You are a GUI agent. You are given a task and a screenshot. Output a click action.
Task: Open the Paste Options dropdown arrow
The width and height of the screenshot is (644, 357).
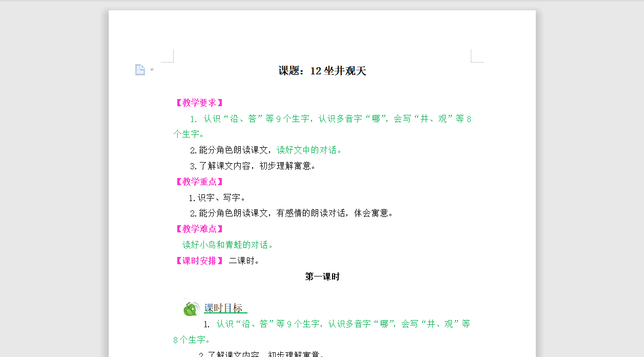click(x=151, y=70)
